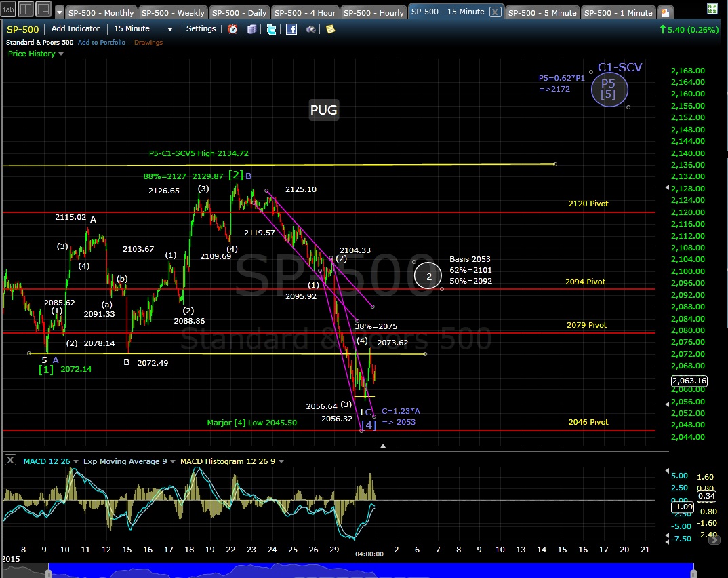The height and width of the screenshot is (578, 728).
Task: Click the Basis 2053 annotation text
Action: tap(470, 259)
